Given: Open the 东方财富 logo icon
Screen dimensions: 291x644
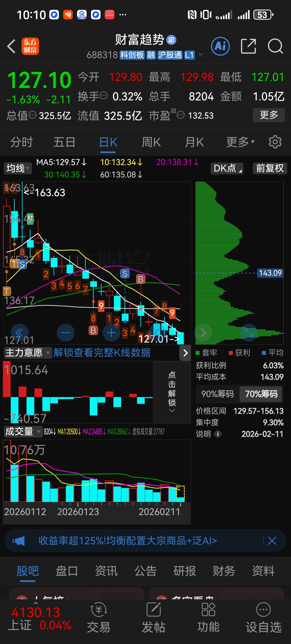Looking at the screenshot, I should (30, 46).
